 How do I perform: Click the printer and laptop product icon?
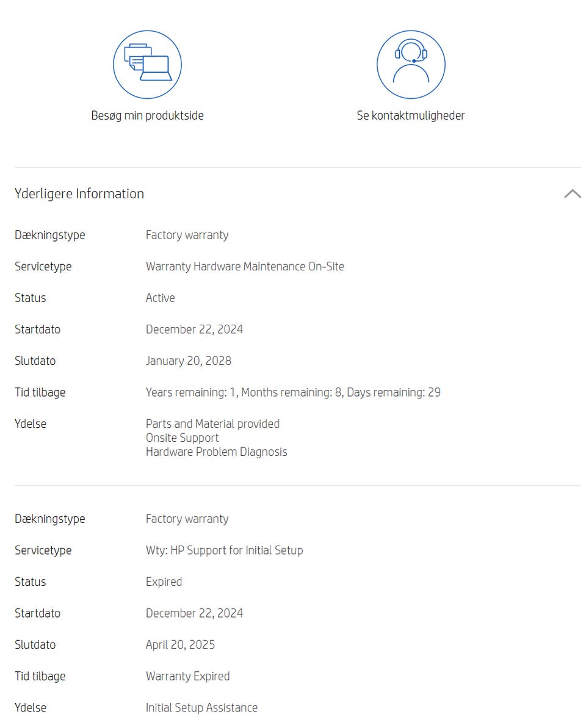tap(147, 64)
